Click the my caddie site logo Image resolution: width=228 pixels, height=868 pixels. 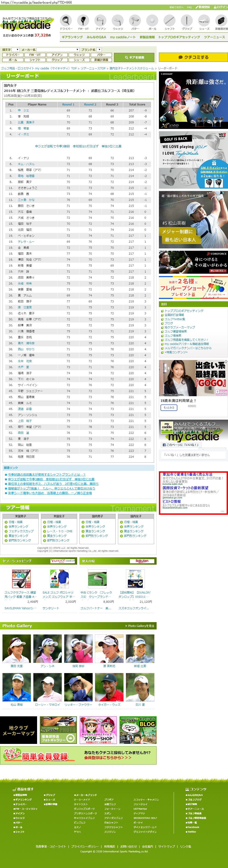point(27,25)
